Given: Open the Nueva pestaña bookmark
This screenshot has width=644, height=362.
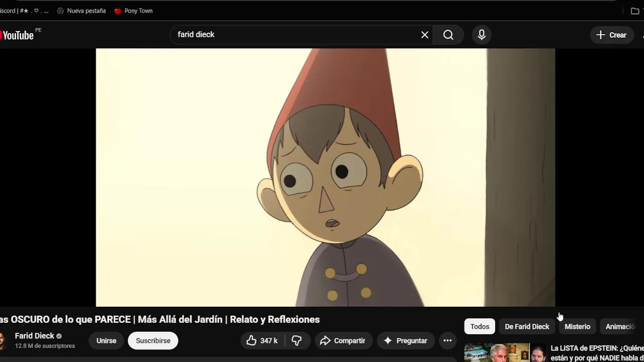Looking at the screenshot, I should tap(82, 11).
